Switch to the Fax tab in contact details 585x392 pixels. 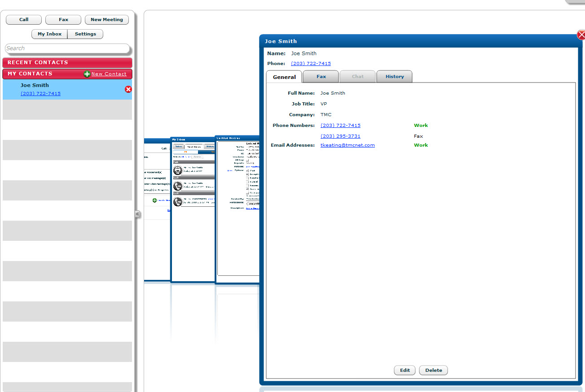point(321,77)
